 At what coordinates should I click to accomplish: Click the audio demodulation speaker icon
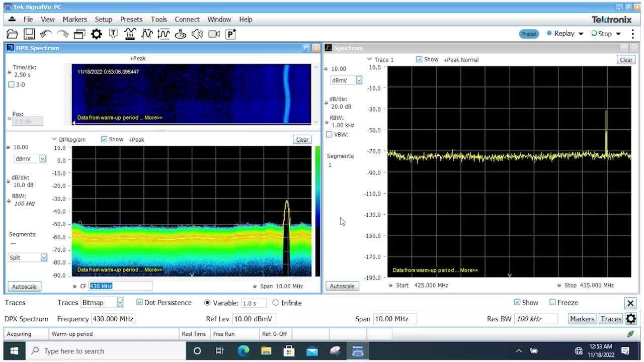[197, 34]
